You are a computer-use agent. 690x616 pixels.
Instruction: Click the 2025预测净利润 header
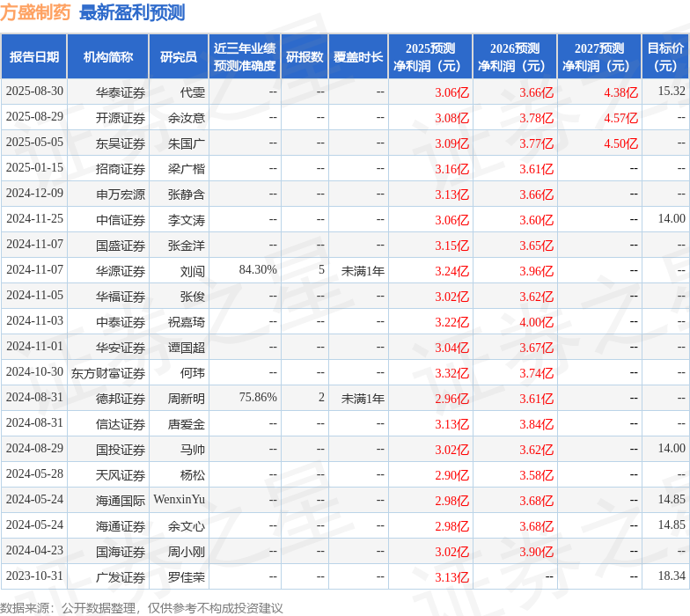point(430,56)
